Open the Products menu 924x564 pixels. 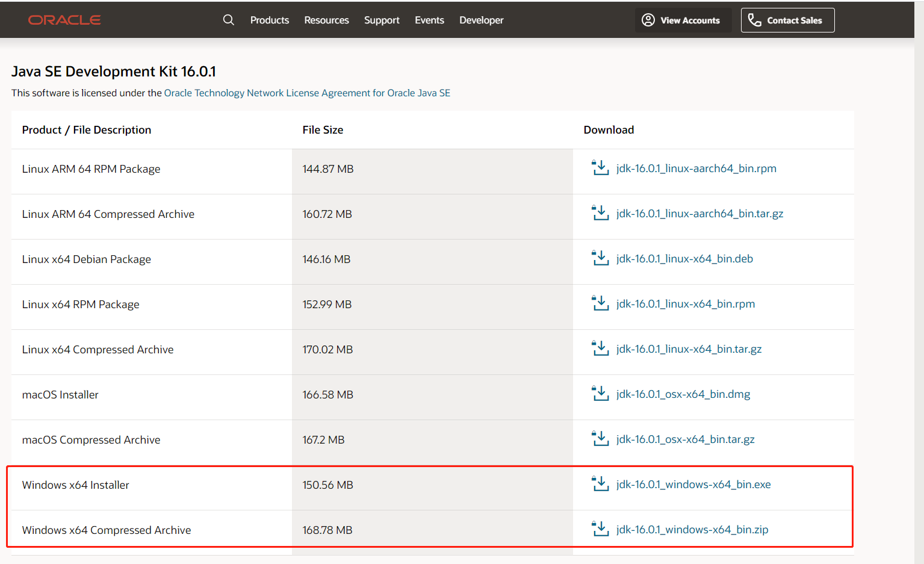[x=270, y=20]
